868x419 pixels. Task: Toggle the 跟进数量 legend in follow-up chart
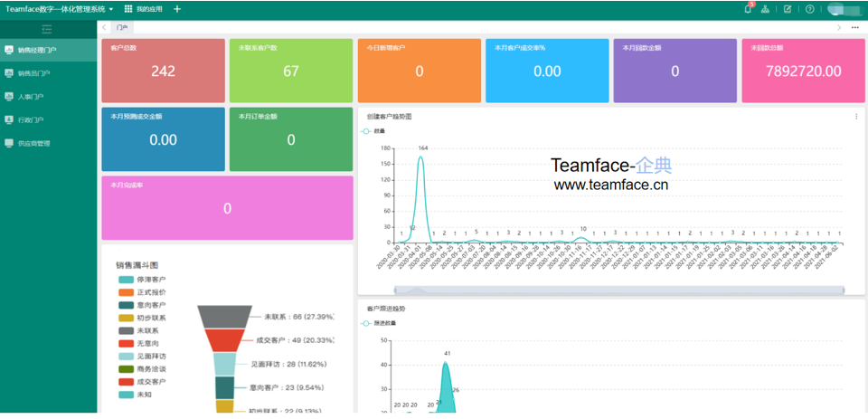[x=378, y=323]
